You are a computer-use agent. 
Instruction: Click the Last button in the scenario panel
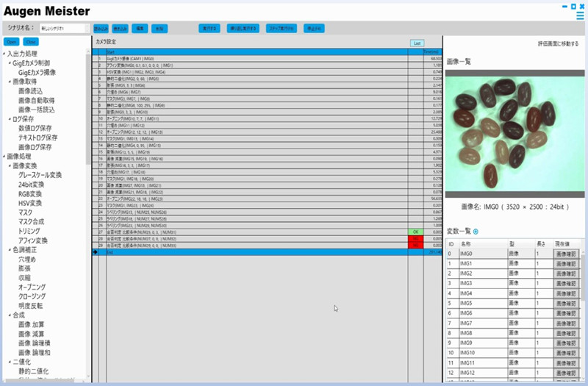(417, 43)
